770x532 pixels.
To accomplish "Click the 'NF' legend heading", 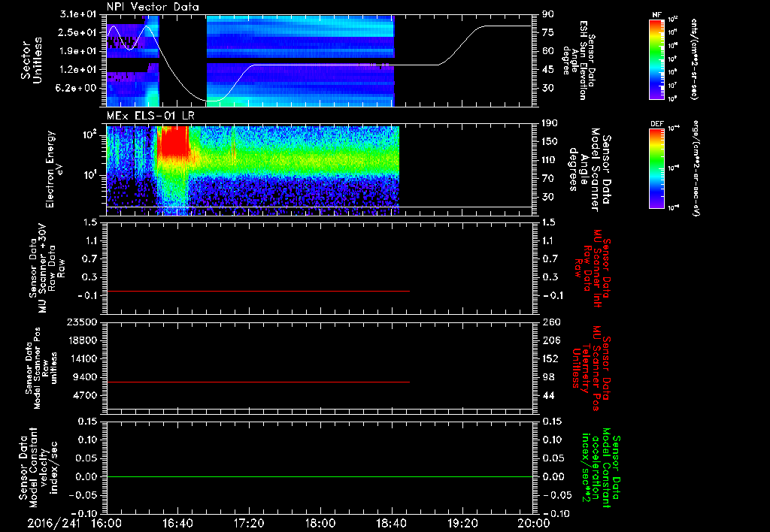I will (656, 15).
